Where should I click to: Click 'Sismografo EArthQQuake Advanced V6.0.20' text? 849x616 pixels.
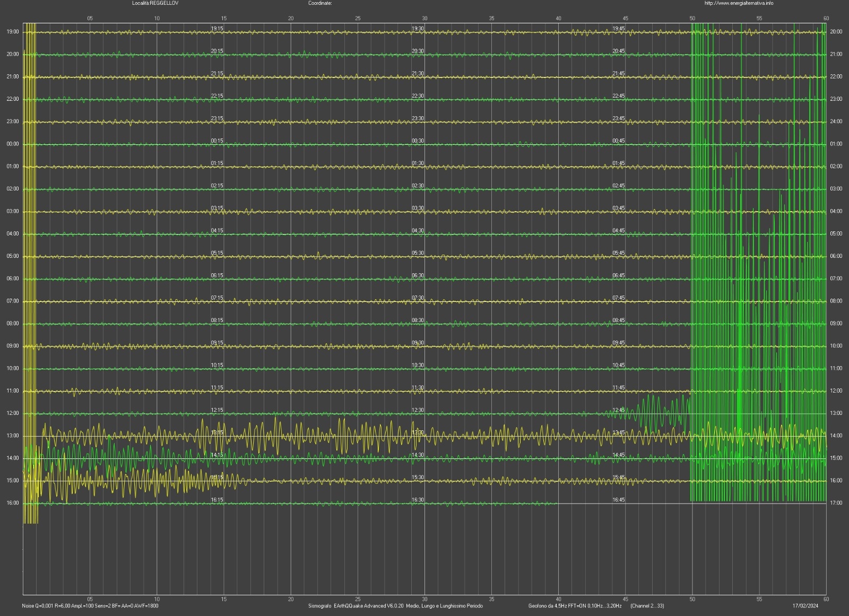[356, 605]
